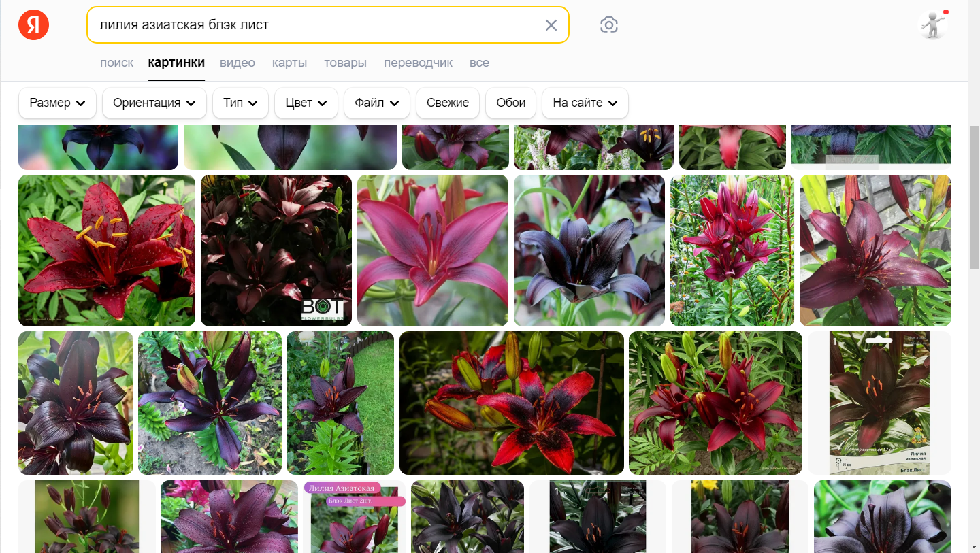Toggle the Обои filter
This screenshot has height=553, width=980.
[511, 103]
